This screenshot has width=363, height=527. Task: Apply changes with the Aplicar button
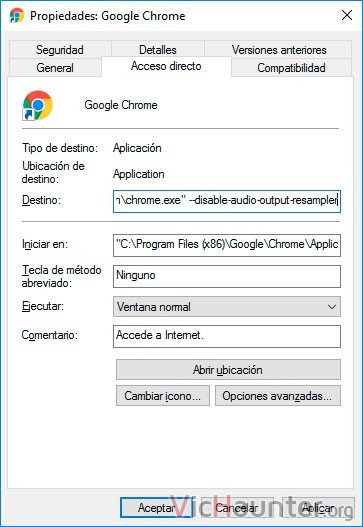[318, 508]
